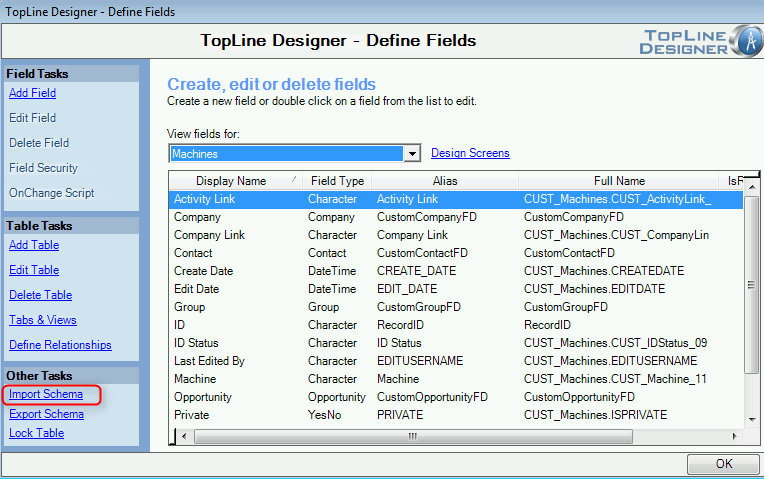The width and height of the screenshot is (764, 479).
Task: Click the Export Schema link
Action: pyautogui.click(x=46, y=414)
